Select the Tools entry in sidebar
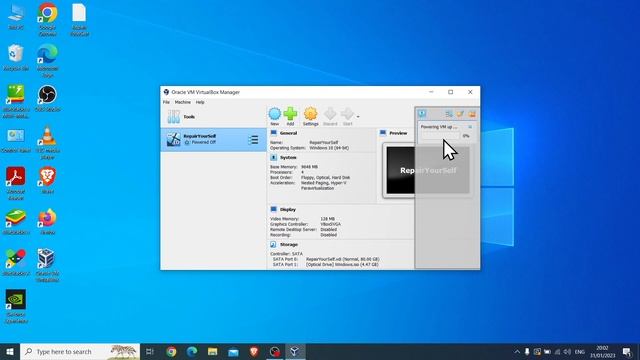 coord(213,117)
